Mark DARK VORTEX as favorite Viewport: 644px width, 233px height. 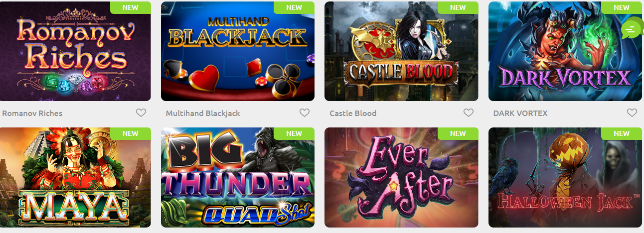click(632, 113)
